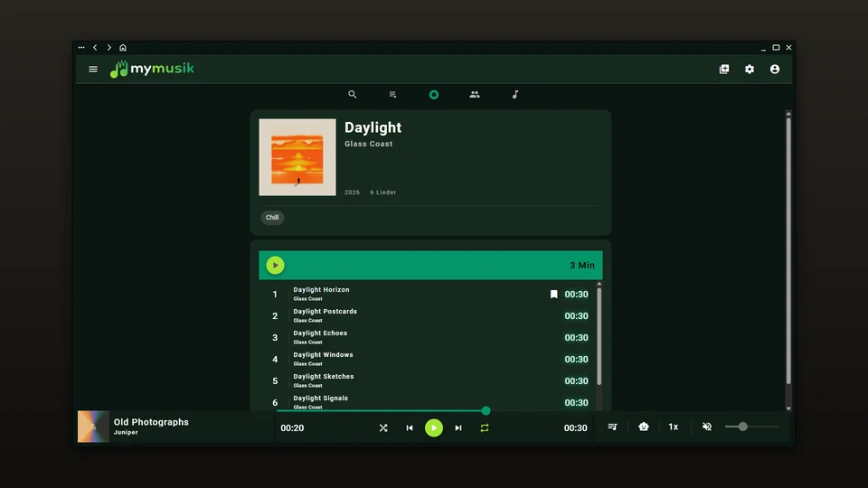
Task: Skip to the next track
Action: pyautogui.click(x=458, y=427)
